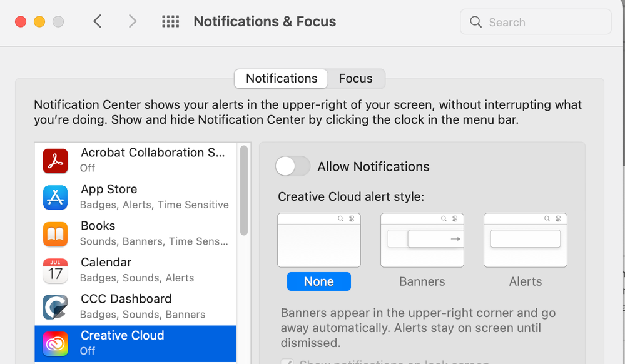This screenshot has width=625, height=364.
Task: Click the Calendar icon showing 17
Action: pos(56,271)
